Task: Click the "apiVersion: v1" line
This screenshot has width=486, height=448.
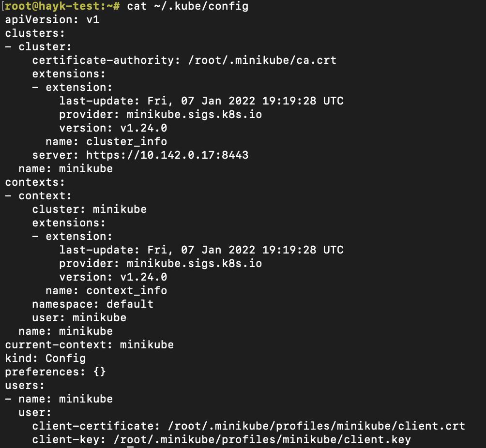Action: [52, 20]
